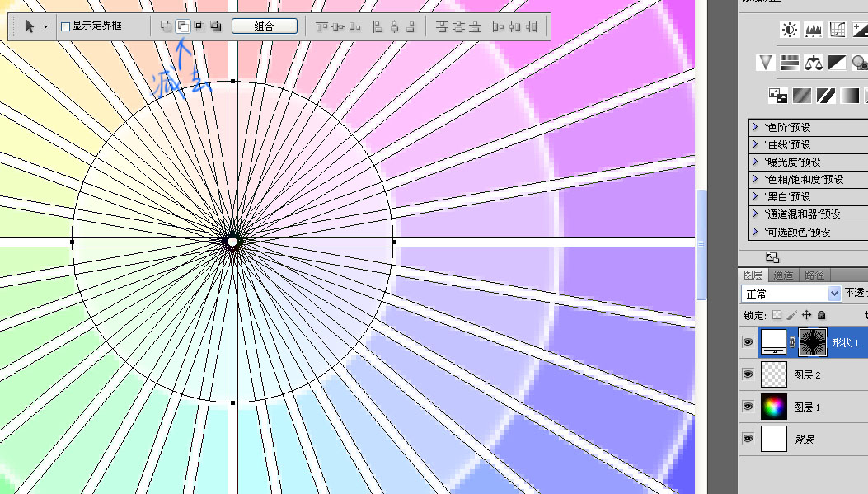Align top edges of paths
Viewport: 868px width, 494px height.
321,26
